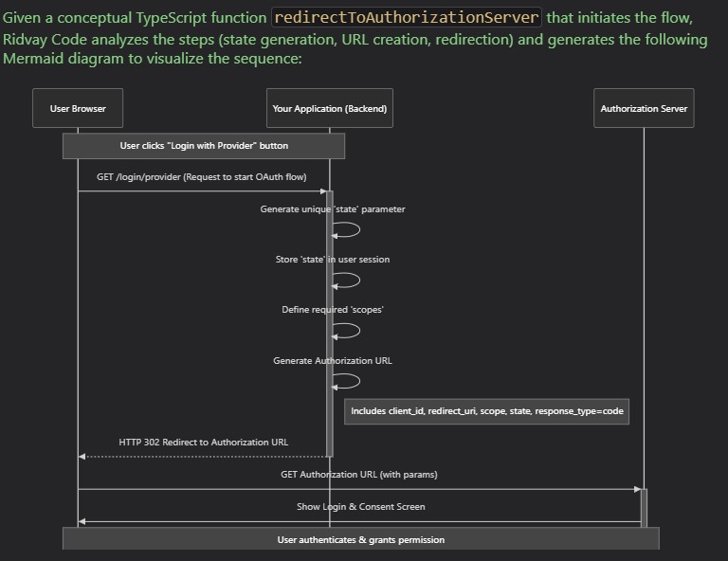Click the redirectToAuthorizationServer inline code
728x561 pixels.
coord(407,17)
